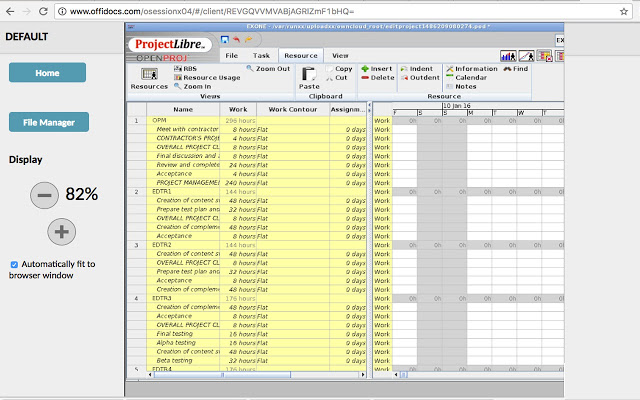Bookmark page with star icon
This screenshot has height=400, width=640.
coord(624,11)
